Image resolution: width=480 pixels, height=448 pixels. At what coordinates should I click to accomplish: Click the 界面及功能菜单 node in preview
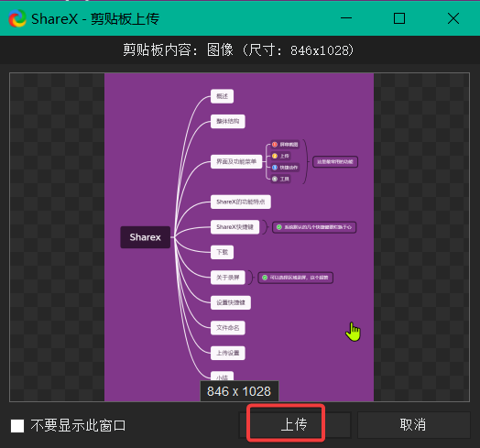(236, 161)
